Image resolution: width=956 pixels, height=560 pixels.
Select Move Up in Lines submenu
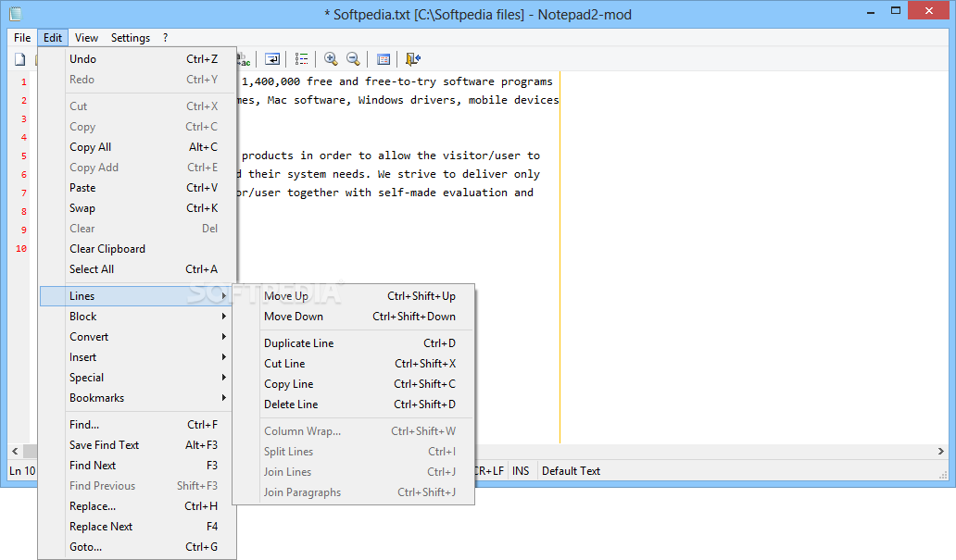(354, 296)
